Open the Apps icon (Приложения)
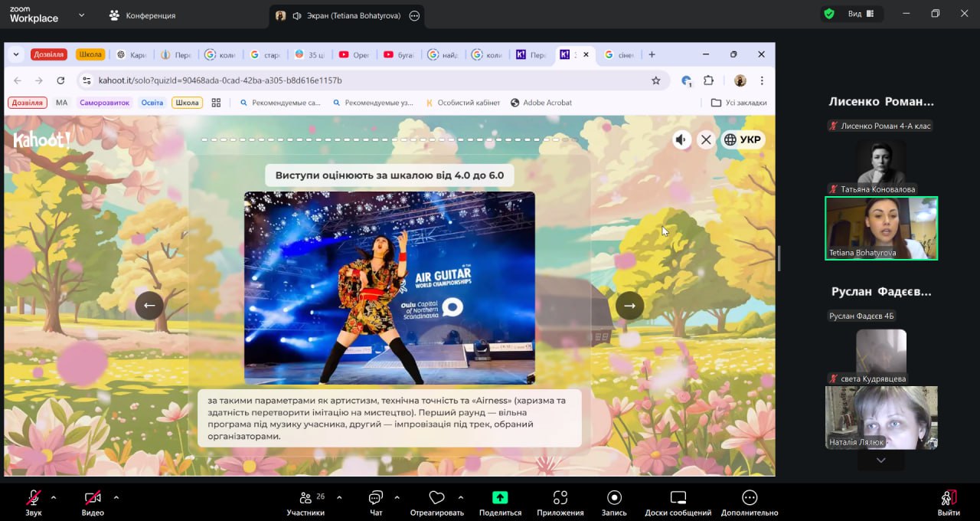The image size is (980, 521). tap(560, 498)
